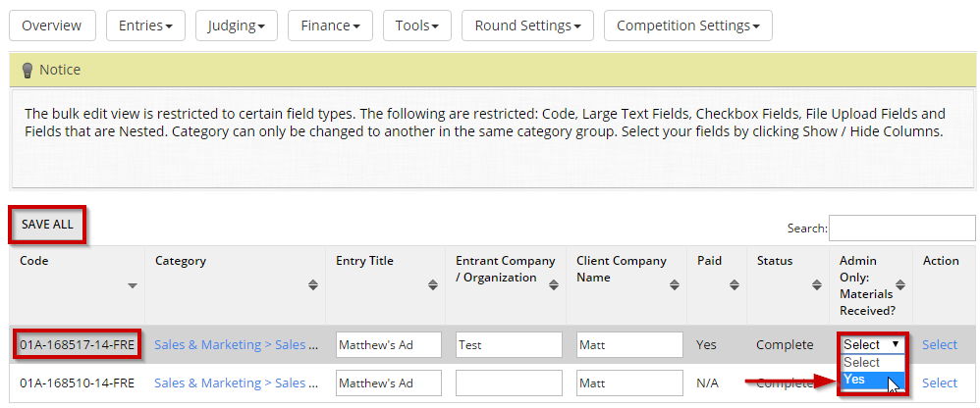The image size is (980, 408).
Task: Sort table by Code column arrow
Action: tap(133, 285)
